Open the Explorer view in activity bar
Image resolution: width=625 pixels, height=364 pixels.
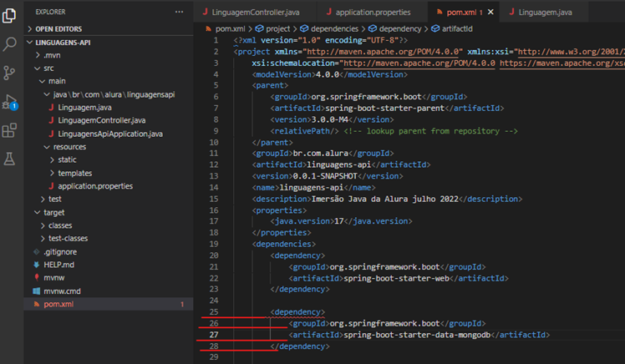9,16
